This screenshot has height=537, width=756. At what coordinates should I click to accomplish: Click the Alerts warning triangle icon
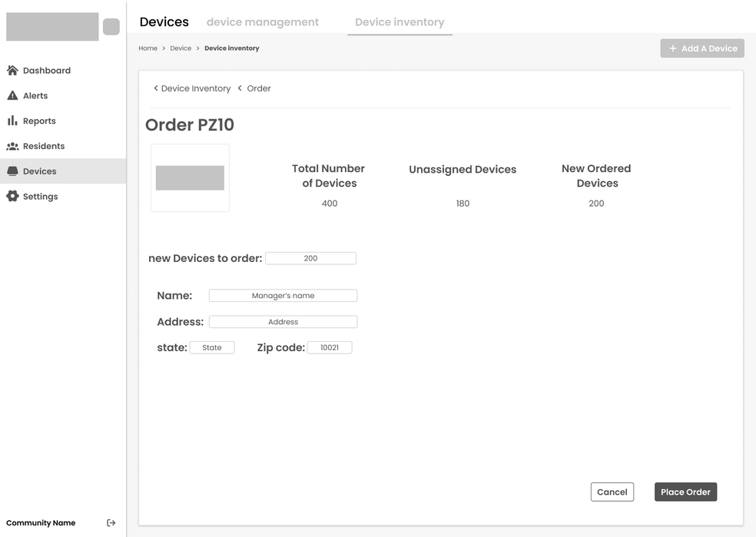(x=12, y=96)
